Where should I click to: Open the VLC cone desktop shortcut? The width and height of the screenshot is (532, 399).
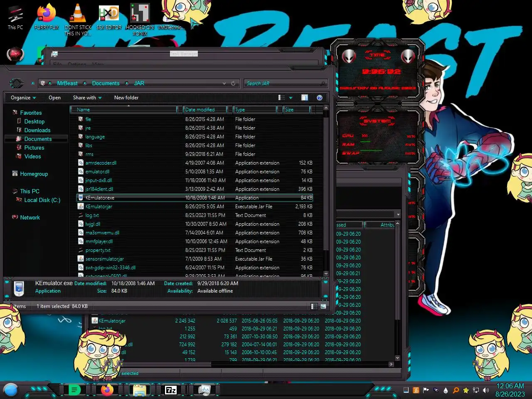78,20
